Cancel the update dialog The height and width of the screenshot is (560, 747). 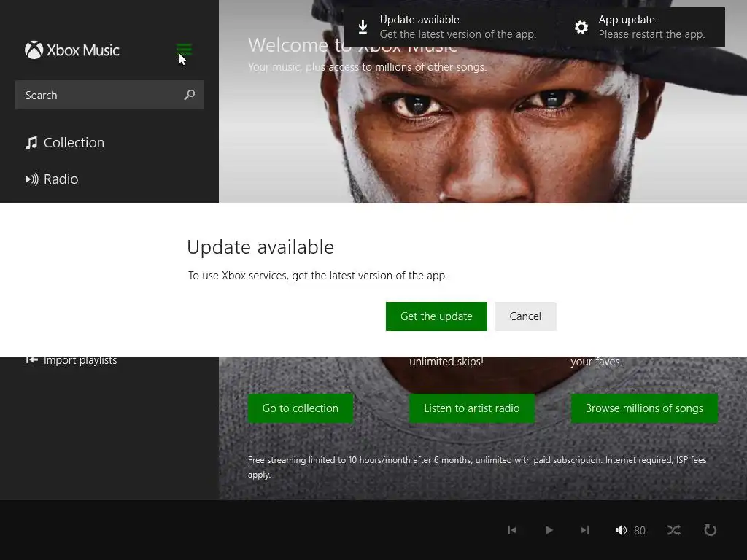tap(525, 316)
